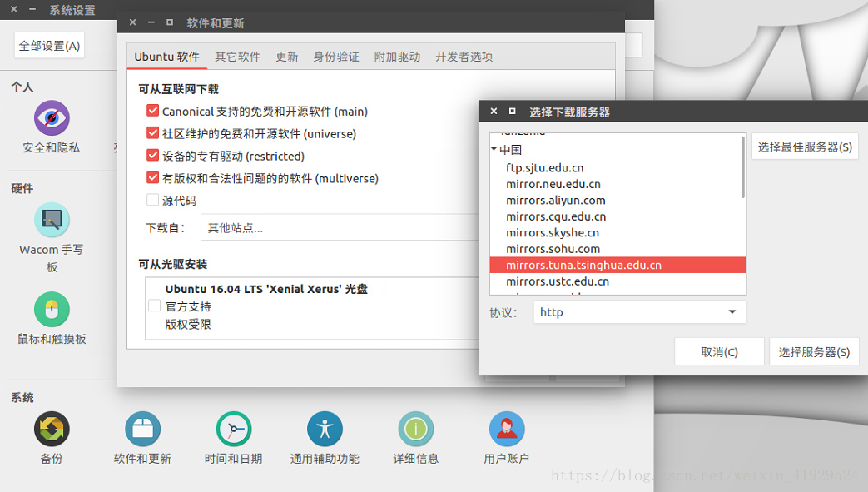Minimize the 软件和更新 window
Screen dimensions: 868x492
pos(151,22)
